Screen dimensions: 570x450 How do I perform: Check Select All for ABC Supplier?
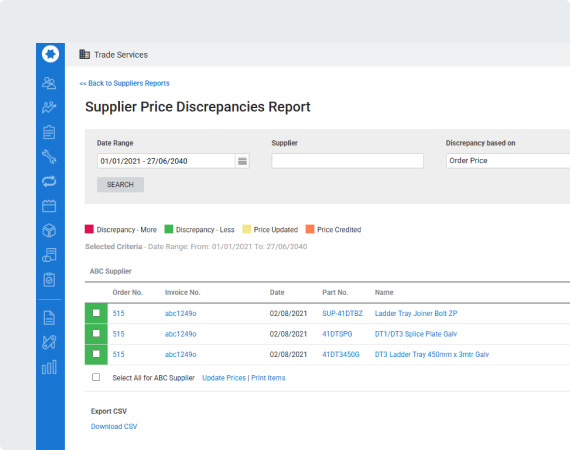[x=96, y=377]
